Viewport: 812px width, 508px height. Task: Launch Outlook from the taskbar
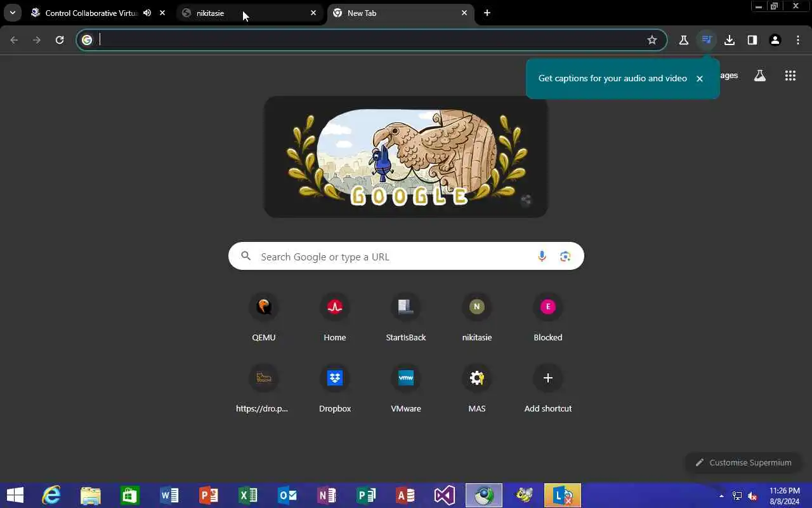tap(287, 495)
